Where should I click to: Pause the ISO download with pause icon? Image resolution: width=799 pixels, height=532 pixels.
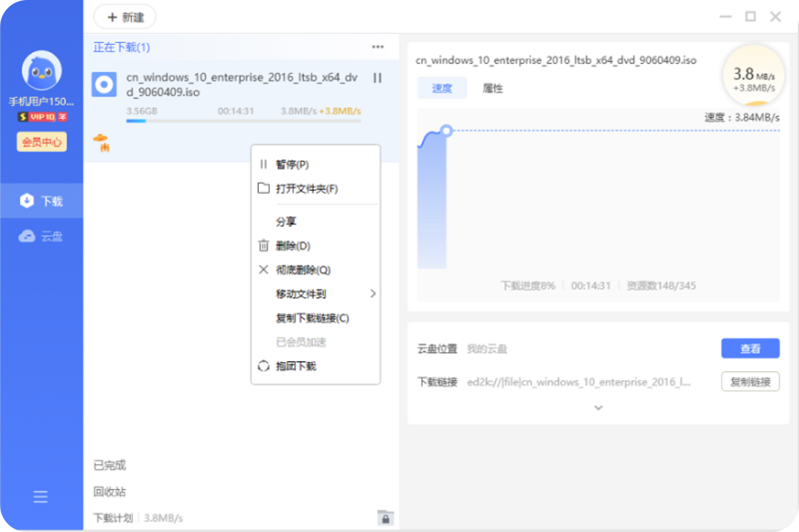click(378, 78)
